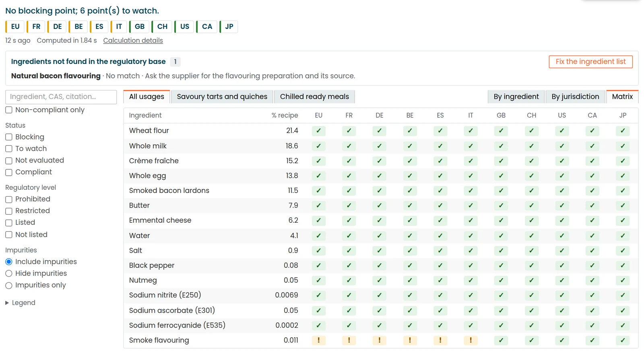Check the Blocking status filter

9,137
